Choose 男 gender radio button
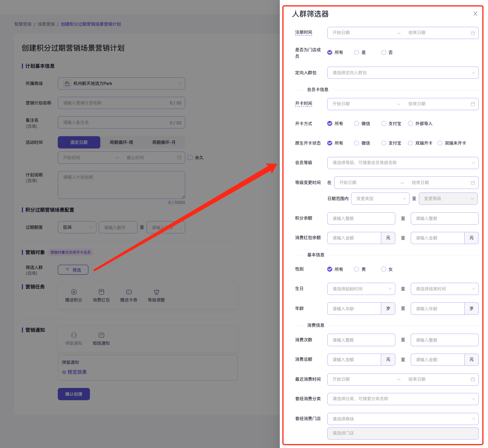The width and height of the screenshot is (488, 448). 357,269
